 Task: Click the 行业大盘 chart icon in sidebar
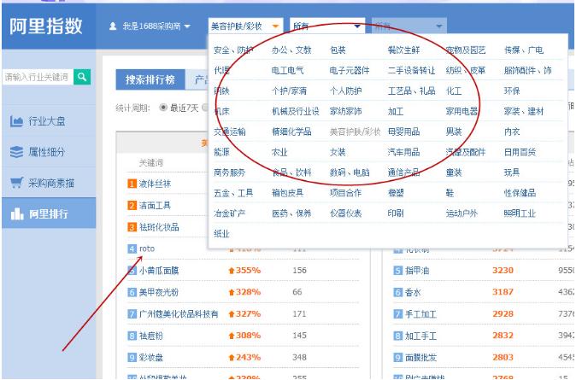click(x=16, y=121)
